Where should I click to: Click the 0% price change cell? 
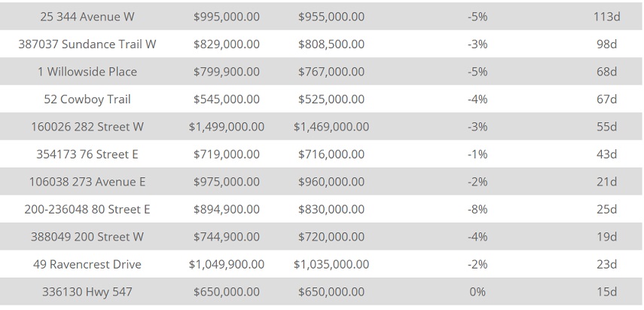coord(478,292)
